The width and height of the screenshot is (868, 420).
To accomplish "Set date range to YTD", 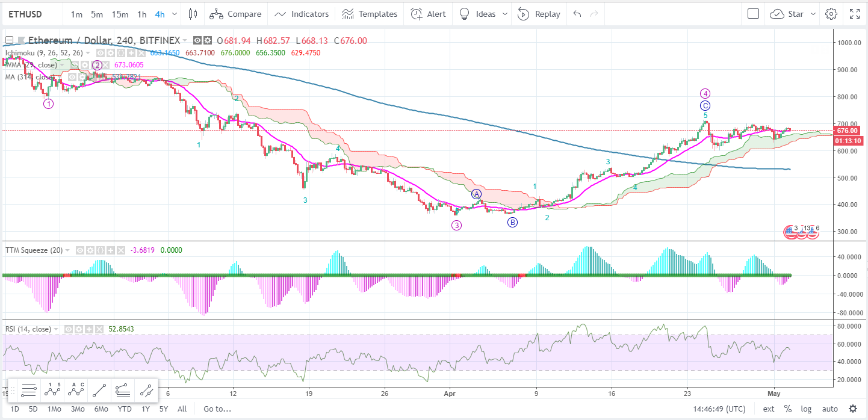I will [125, 409].
